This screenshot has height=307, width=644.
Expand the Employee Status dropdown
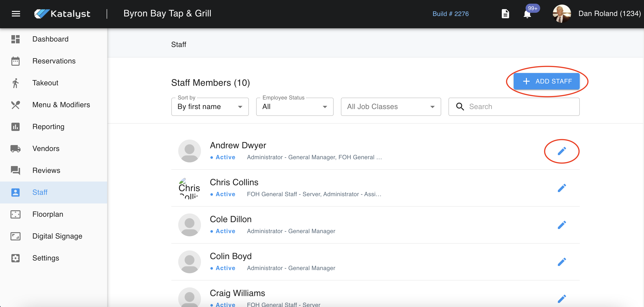pos(294,107)
